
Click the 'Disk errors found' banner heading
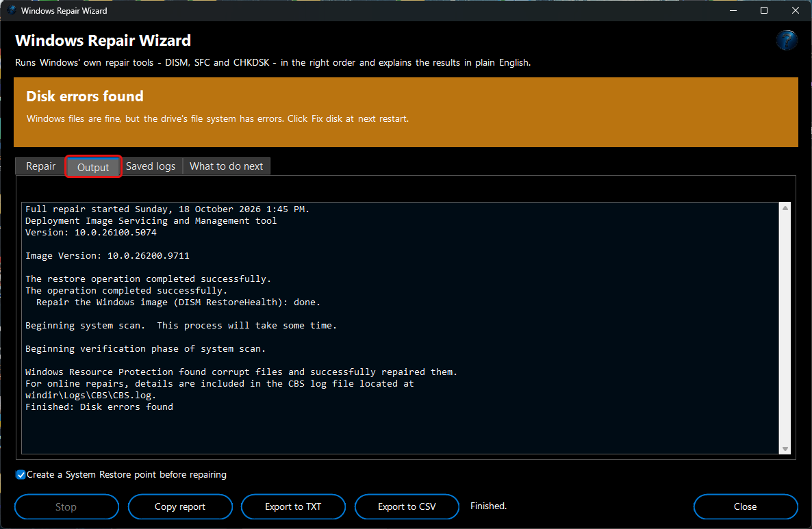85,96
